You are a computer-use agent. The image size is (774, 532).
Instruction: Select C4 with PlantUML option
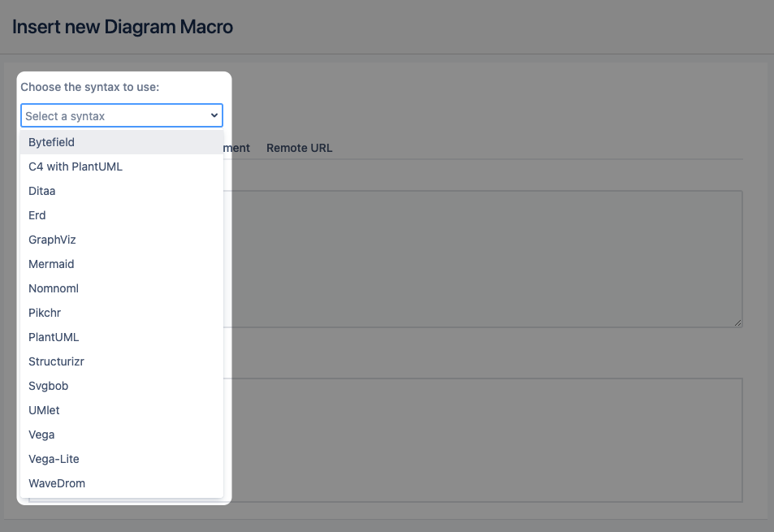(x=122, y=167)
